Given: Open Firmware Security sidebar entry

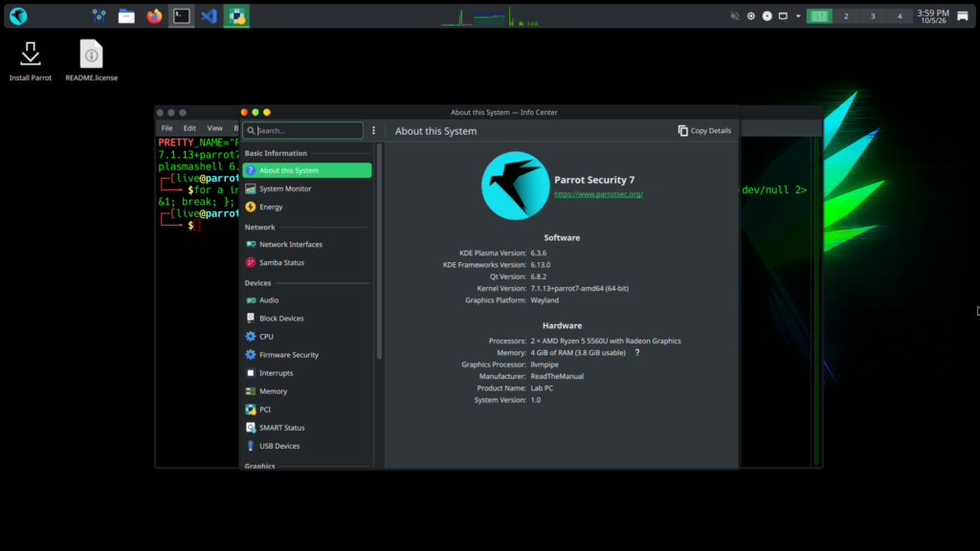Looking at the screenshot, I should pos(307,355).
